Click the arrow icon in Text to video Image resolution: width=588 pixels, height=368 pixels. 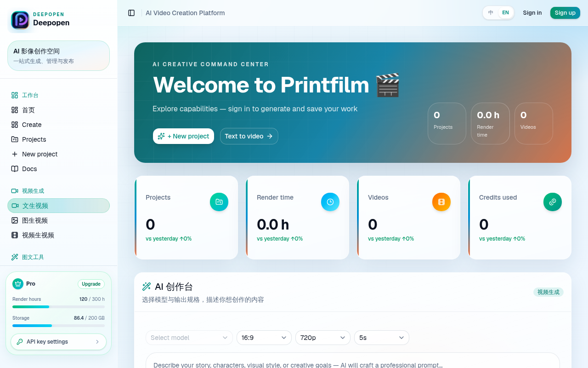[x=270, y=136]
